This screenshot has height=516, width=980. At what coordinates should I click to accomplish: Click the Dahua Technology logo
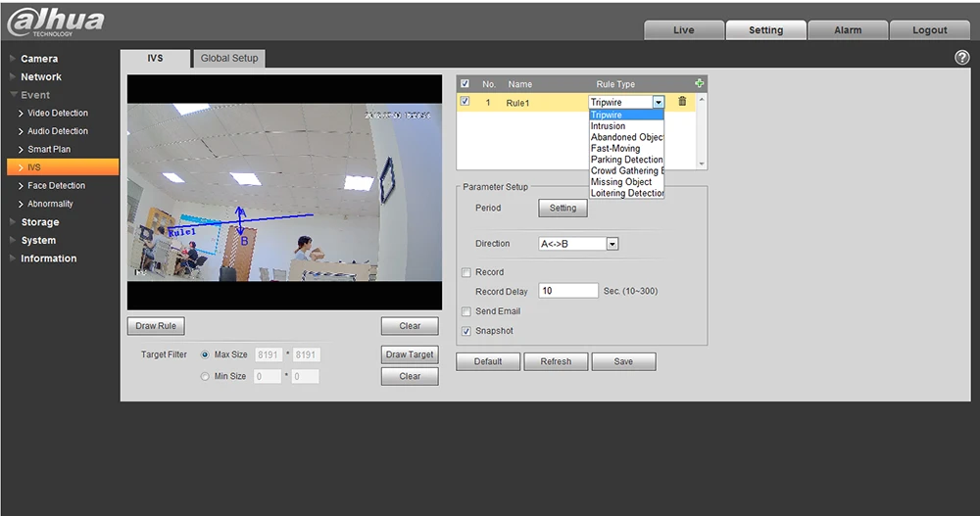(56, 22)
